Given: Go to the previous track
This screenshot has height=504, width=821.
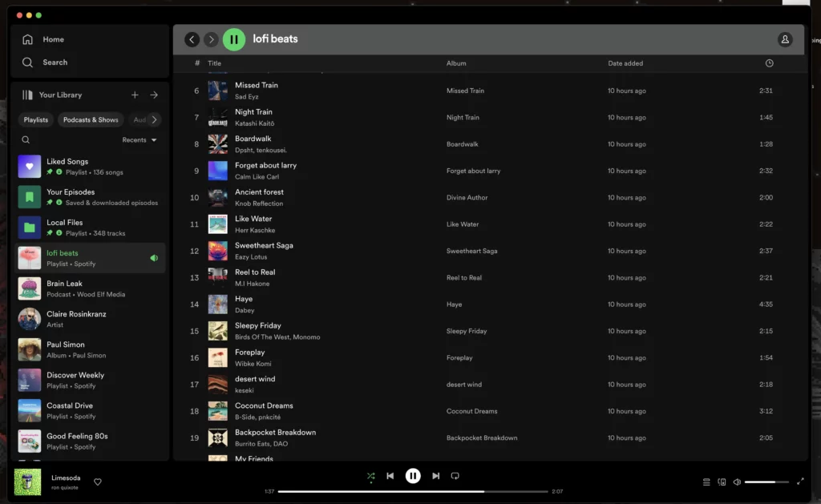Looking at the screenshot, I should [x=390, y=476].
